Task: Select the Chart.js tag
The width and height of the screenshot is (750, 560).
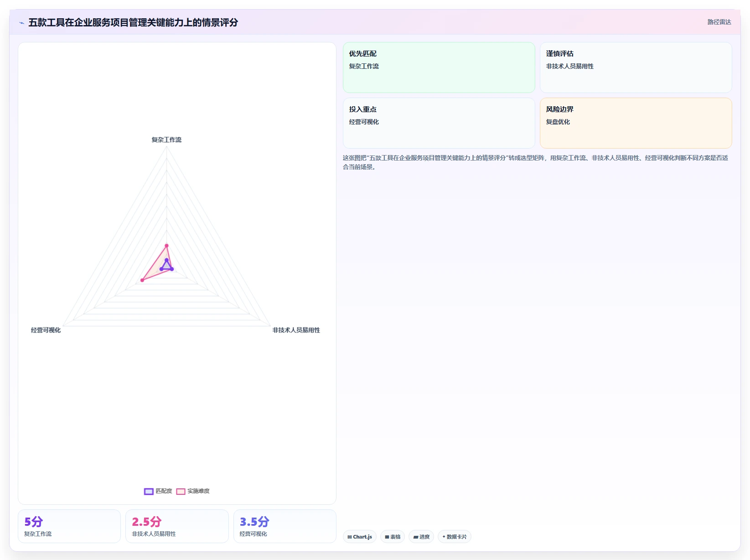Action: click(360, 537)
